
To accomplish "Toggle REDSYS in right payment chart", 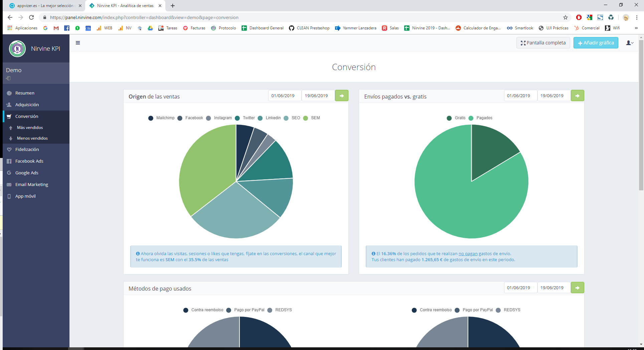I will pos(508,310).
